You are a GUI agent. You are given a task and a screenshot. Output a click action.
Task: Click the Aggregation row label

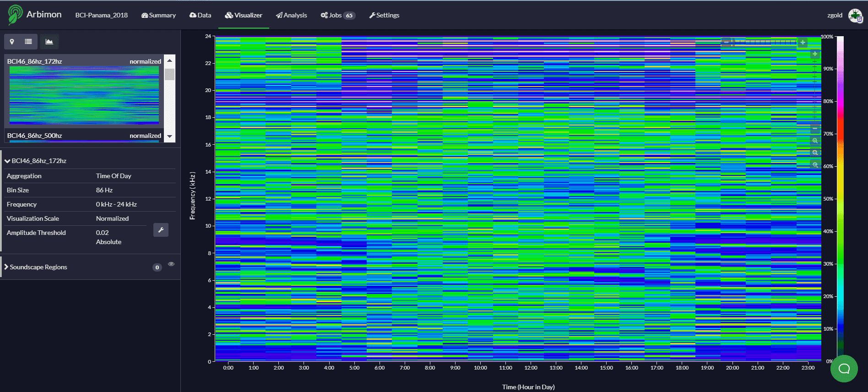tap(24, 176)
